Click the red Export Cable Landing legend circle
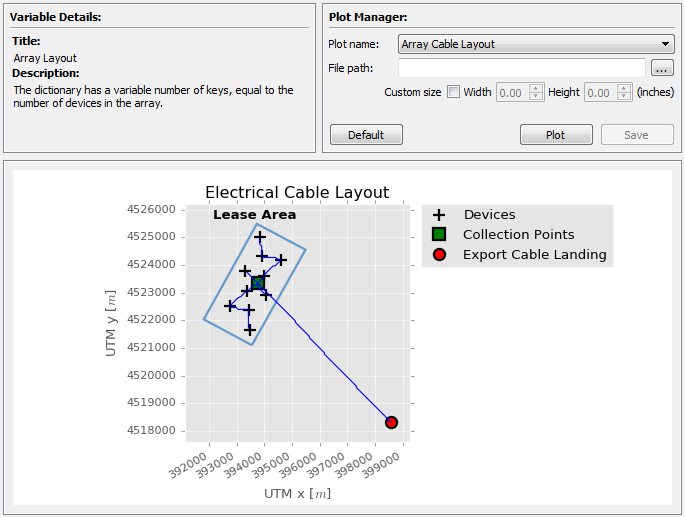 (438, 255)
